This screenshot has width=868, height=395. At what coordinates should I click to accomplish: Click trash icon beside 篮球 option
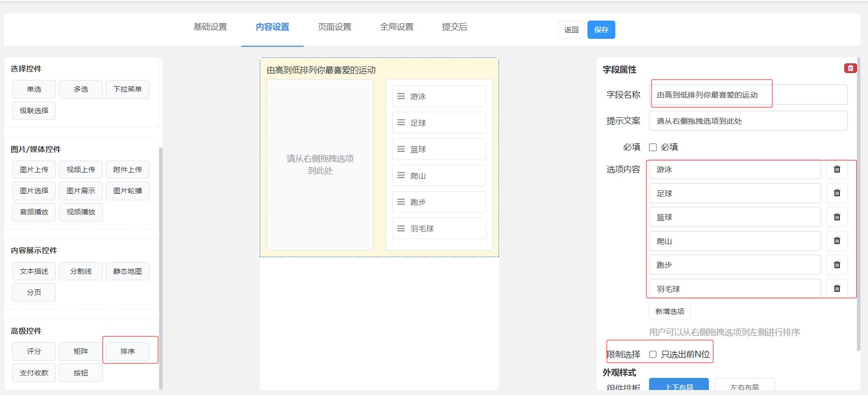(x=837, y=217)
